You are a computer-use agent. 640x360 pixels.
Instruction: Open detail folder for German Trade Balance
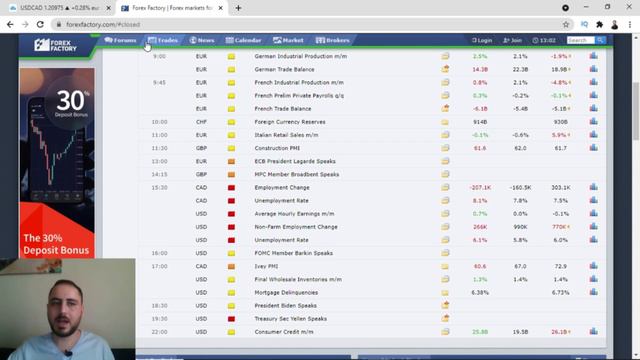click(x=445, y=69)
